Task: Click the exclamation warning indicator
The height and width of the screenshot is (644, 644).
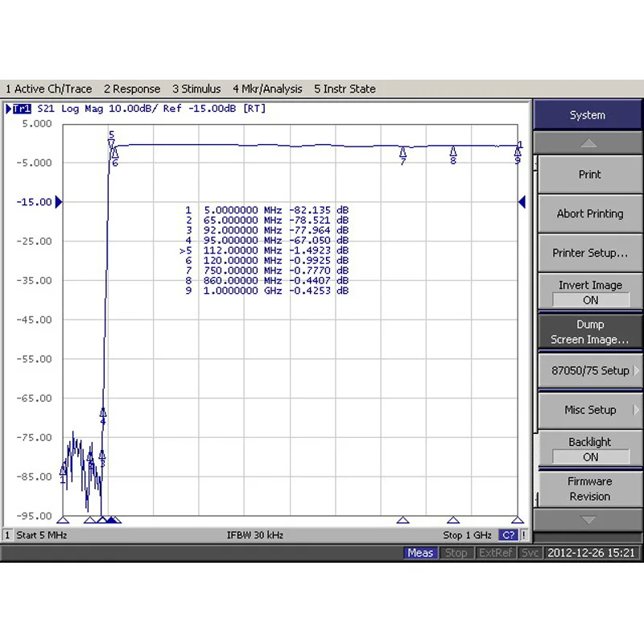Action: click(x=524, y=535)
